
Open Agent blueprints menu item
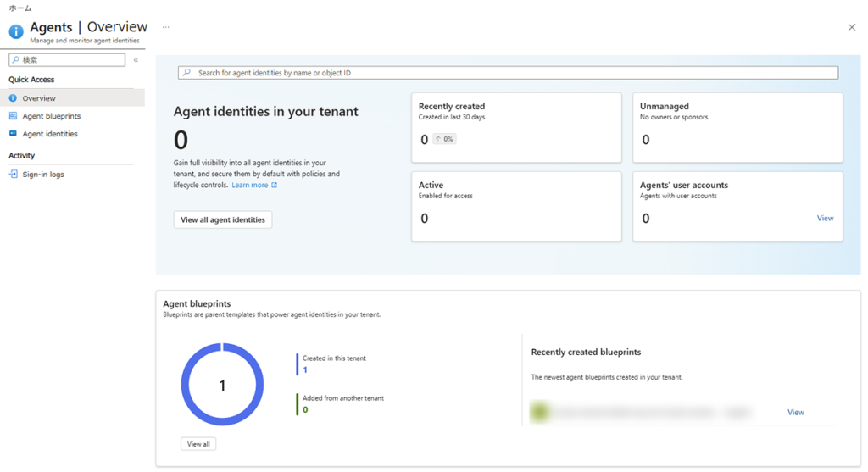pos(52,116)
